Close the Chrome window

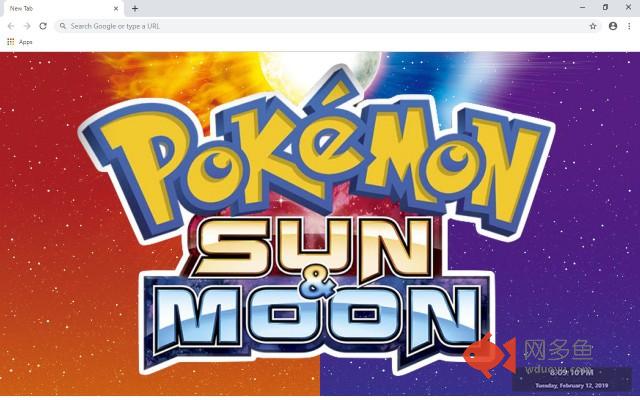click(628, 7)
